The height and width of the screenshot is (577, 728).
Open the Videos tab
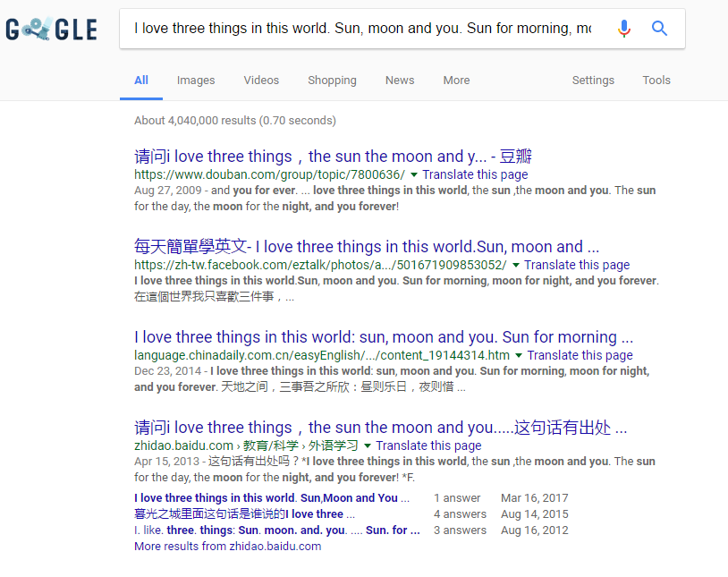(261, 81)
